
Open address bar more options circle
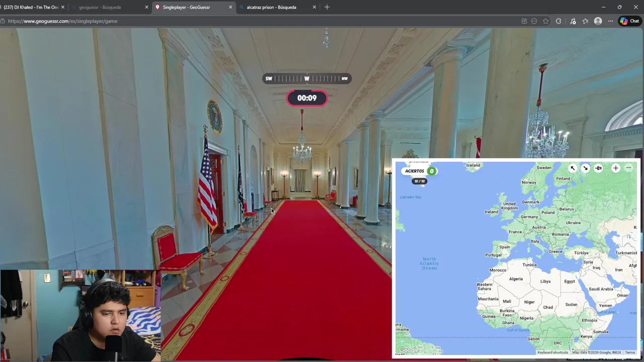point(534,21)
